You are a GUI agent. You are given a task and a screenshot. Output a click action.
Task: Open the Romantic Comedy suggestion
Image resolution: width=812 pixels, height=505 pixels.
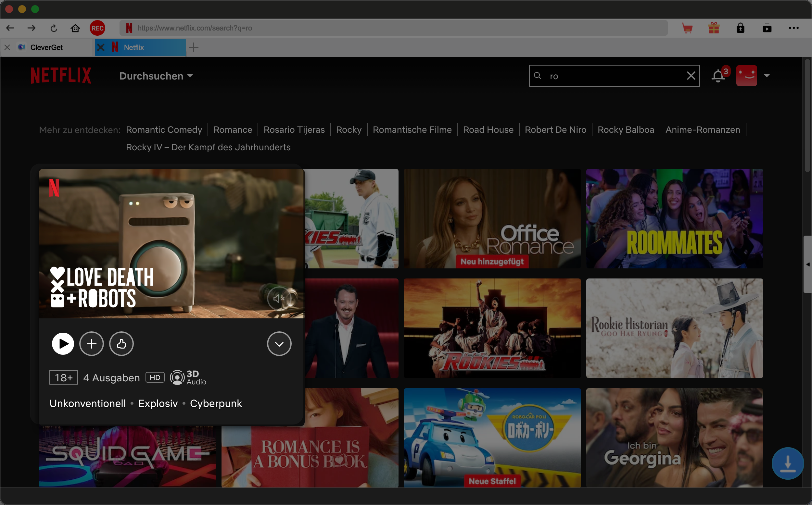pyautogui.click(x=164, y=129)
